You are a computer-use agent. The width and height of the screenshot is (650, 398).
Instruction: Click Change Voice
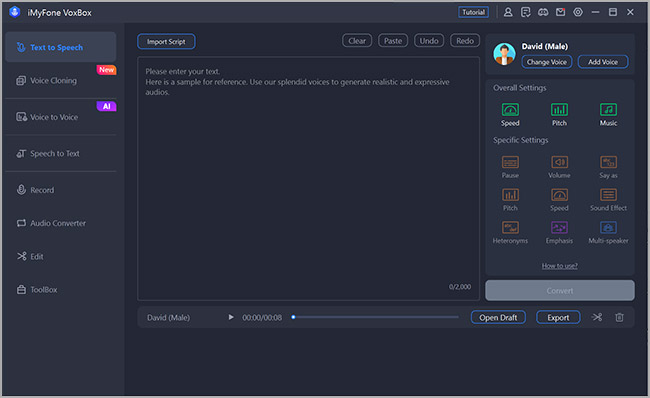point(547,62)
